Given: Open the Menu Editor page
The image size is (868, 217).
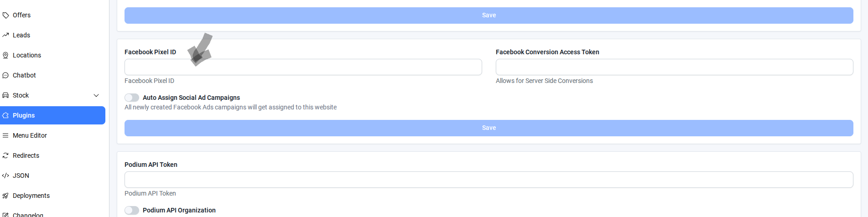Looking at the screenshot, I should pyautogui.click(x=30, y=135).
